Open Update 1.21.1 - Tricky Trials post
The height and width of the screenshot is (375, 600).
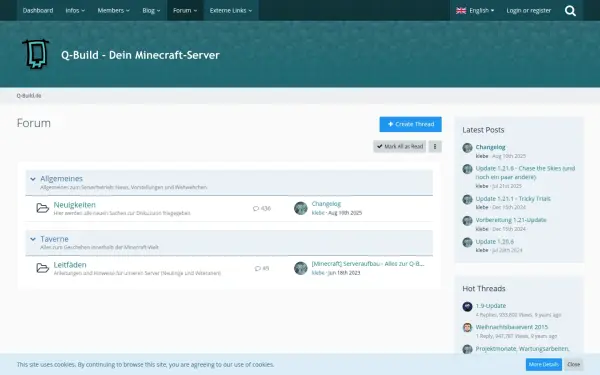point(513,199)
